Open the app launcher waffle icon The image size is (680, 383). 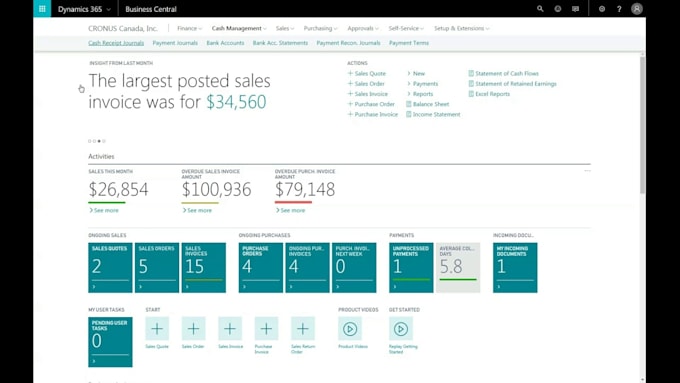pos(42,9)
